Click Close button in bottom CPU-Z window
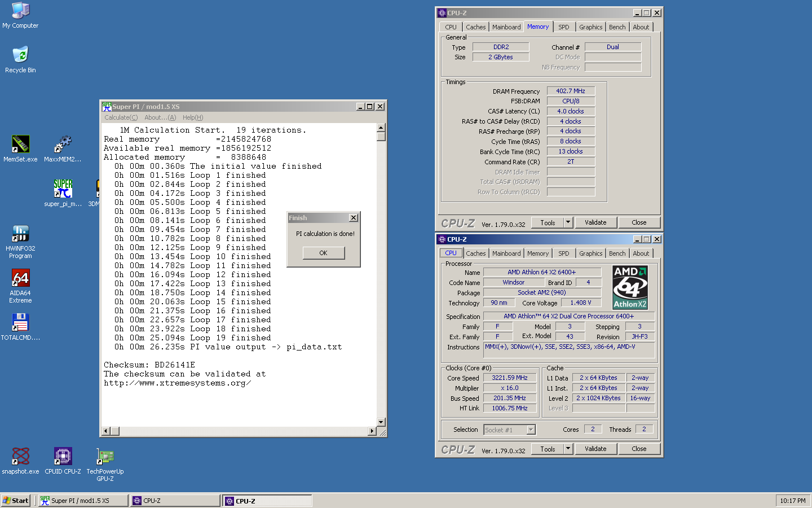Screen dimensions: 812x508 [x=639, y=449]
